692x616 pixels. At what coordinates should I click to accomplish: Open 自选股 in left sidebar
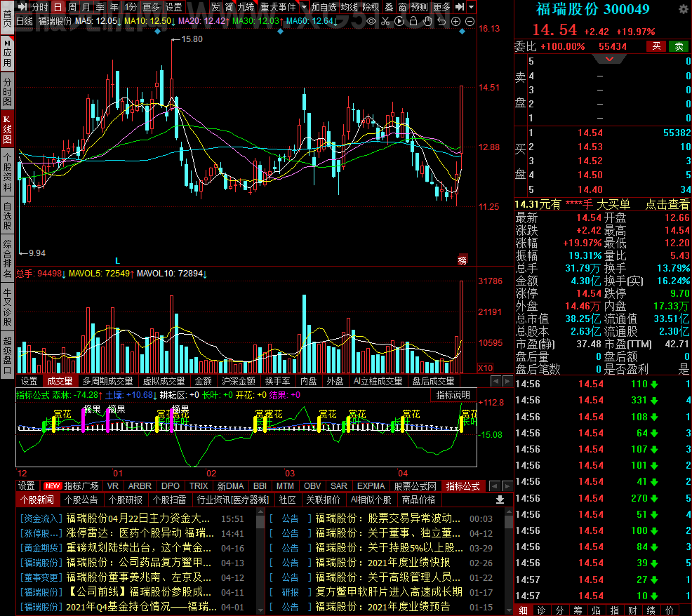[7, 216]
